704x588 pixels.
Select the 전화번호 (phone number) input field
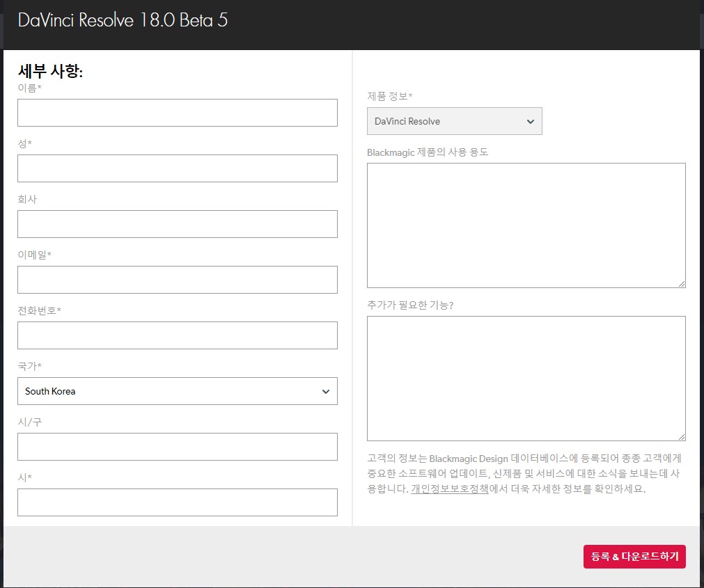pyautogui.click(x=178, y=335)
